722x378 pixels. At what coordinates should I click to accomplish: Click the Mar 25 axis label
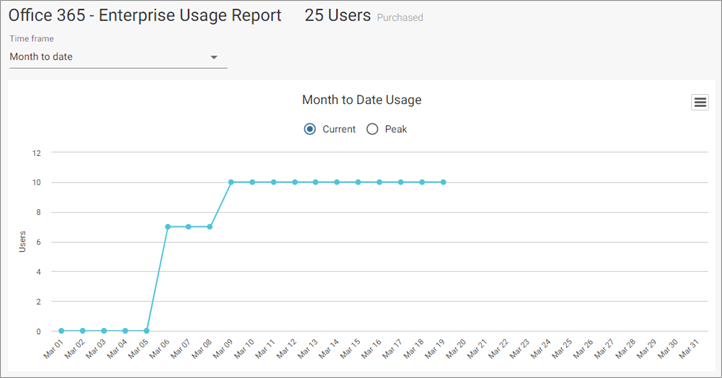pyautogui.click(x=562, y=349)
